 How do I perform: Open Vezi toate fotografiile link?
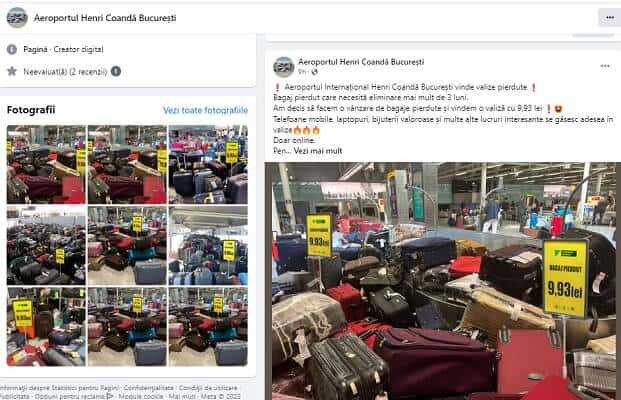click(205, 110)
